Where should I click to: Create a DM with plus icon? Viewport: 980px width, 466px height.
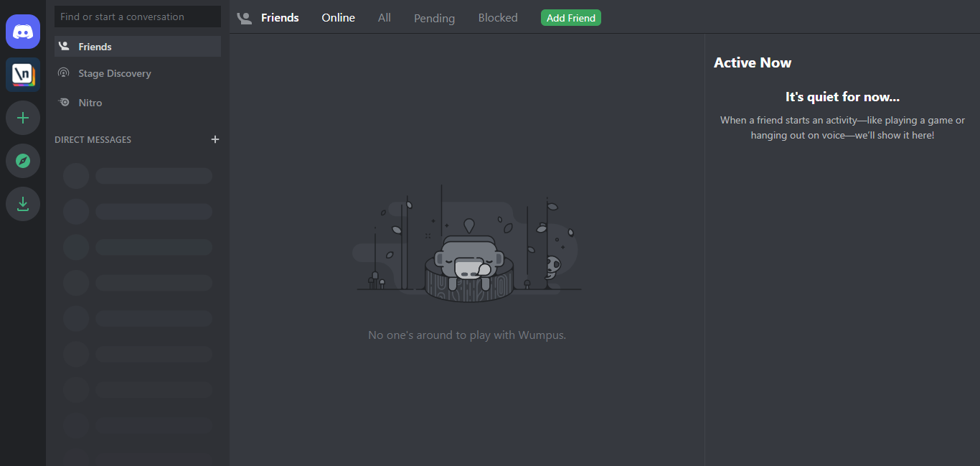point(215,139)
